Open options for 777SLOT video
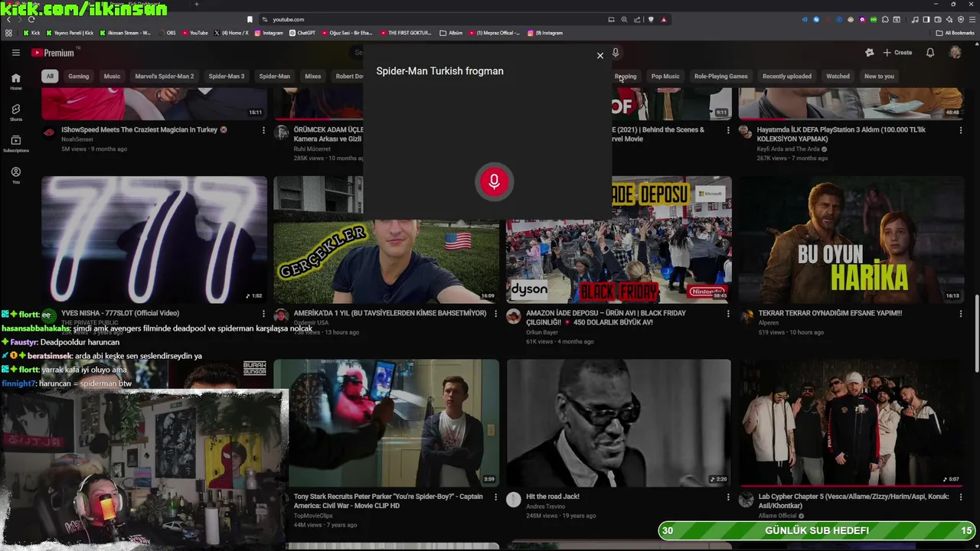Image resolution: width=980 pixels, height=551 pixels. 263,314
